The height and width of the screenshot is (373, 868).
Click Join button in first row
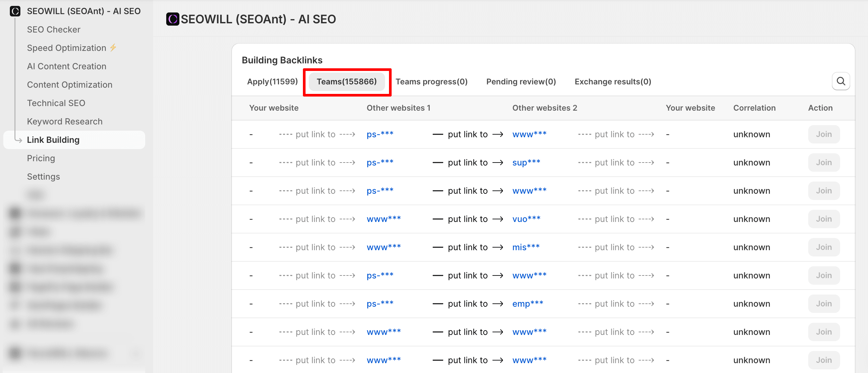823,134
